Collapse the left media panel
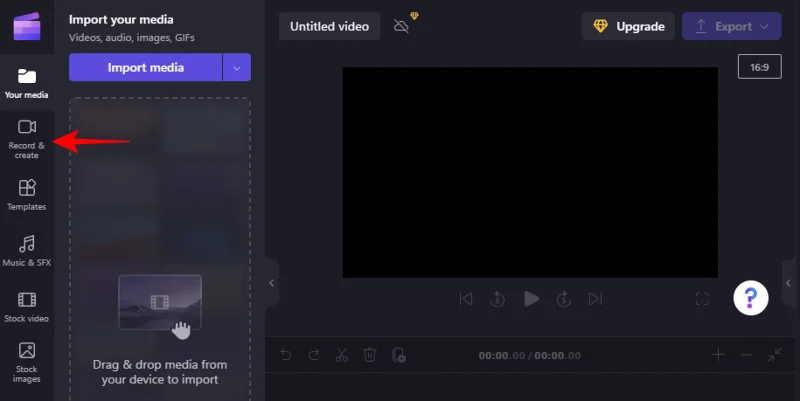The width and height of the screenshot is (800, 401). (x=272, y=283)
